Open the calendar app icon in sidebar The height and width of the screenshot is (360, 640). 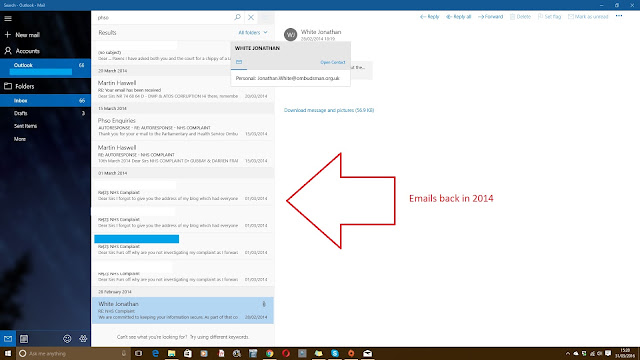24,338
